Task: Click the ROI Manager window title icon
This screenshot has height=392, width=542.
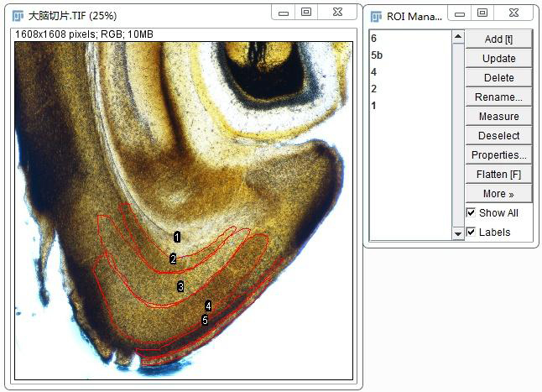Action: (373, 16)
